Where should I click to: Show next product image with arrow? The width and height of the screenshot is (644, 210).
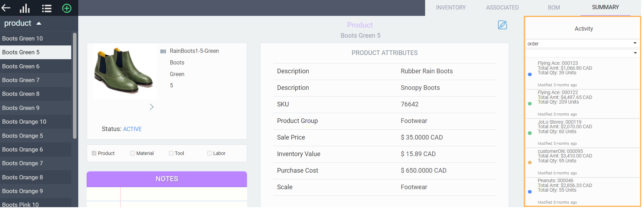point(152,107)
